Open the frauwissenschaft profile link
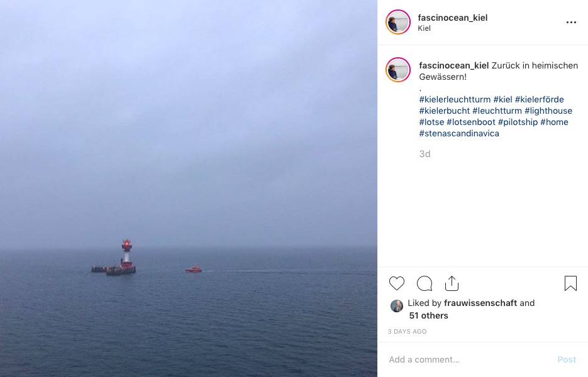The width and height of the screenshot is (588, 377). [480, 303]
